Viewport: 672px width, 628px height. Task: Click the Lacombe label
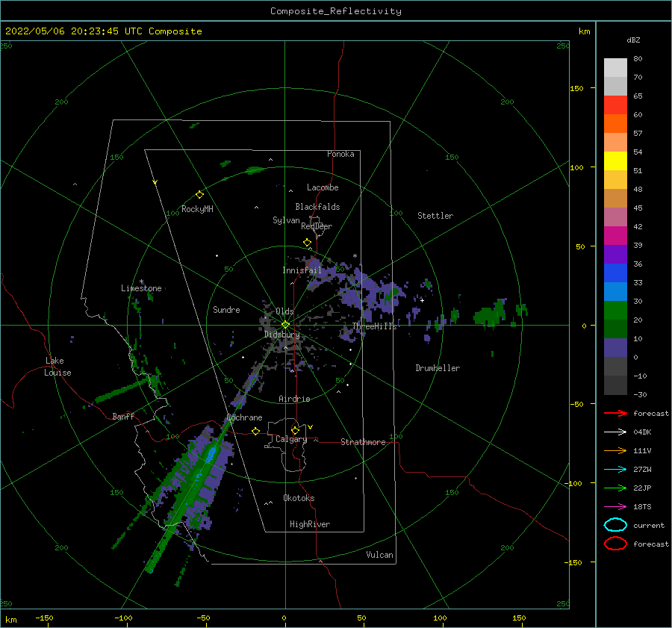coord(323,187)
